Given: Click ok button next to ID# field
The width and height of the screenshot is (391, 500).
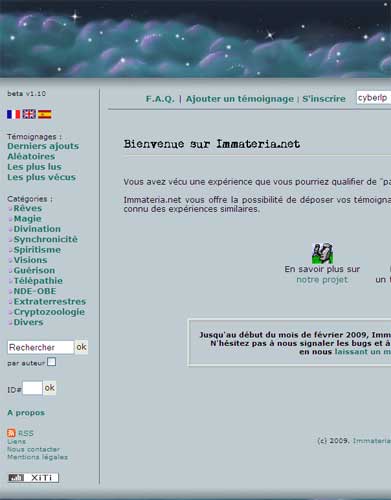Looking at the screenshot, I should pyautogui.click(x=50, y=388).
